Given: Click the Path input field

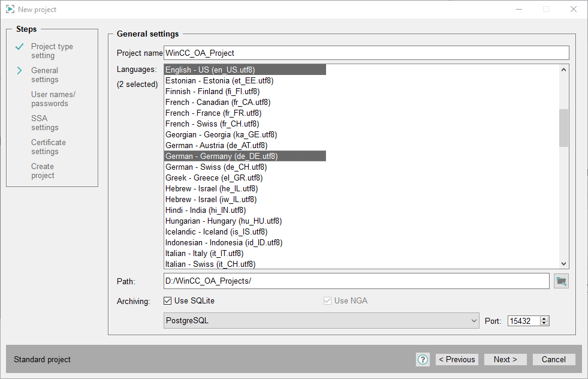Looking at the screenshot, I should point(357,281).
